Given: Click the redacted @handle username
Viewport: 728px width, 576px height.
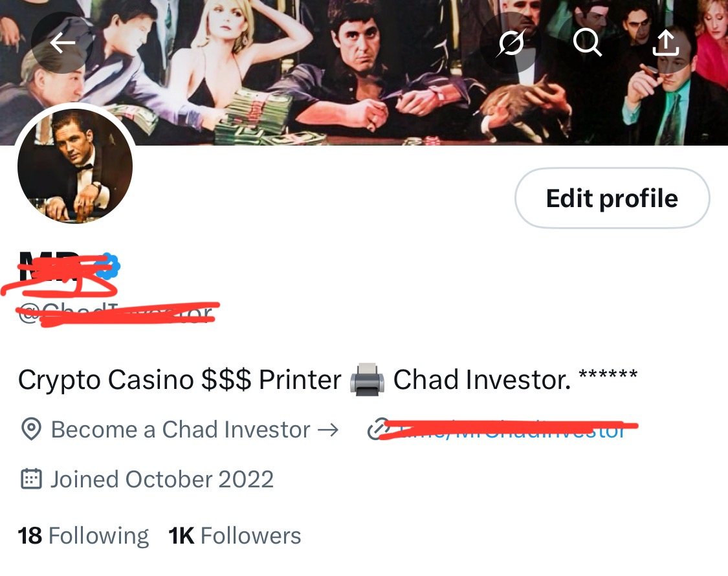Looking at the screenshot, I should (116, 313).
